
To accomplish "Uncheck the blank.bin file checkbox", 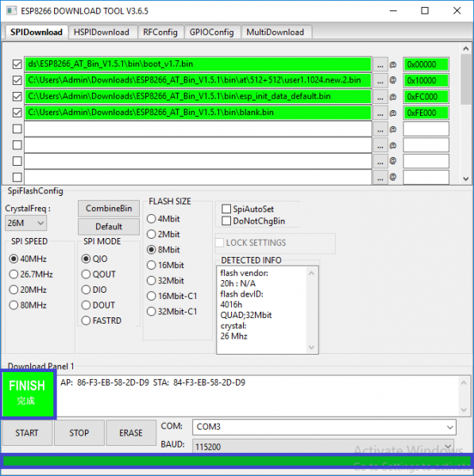I will (17, 113).
